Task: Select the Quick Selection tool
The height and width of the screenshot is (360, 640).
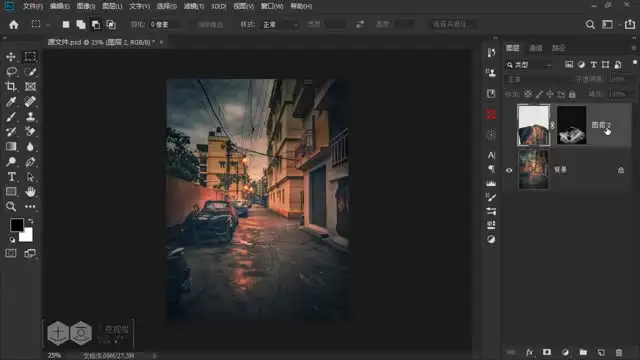Action: [x=30, y=71]
